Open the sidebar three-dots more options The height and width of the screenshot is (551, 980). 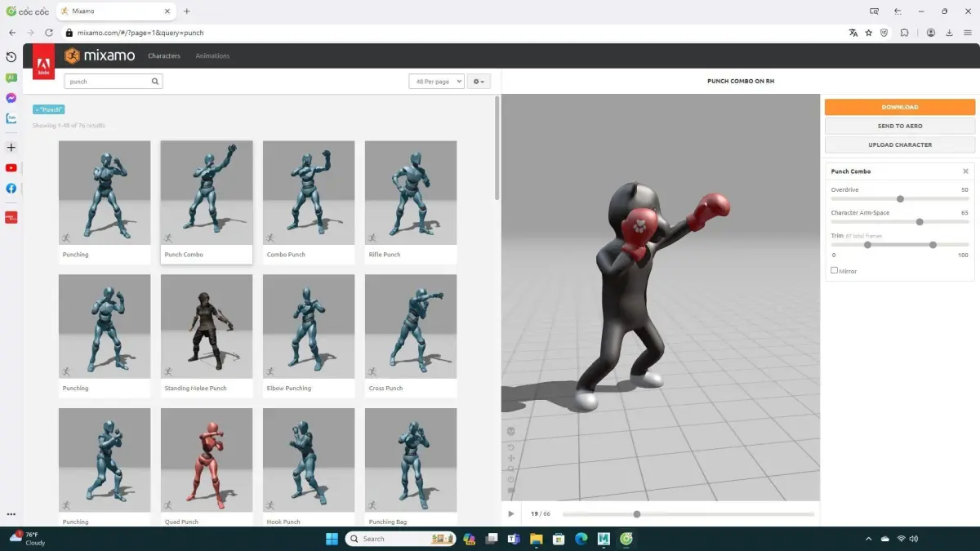coord(11,514)
